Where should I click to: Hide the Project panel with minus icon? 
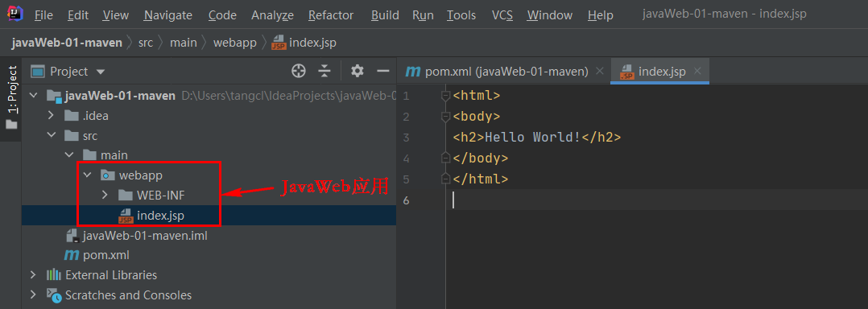click(383, 71)
